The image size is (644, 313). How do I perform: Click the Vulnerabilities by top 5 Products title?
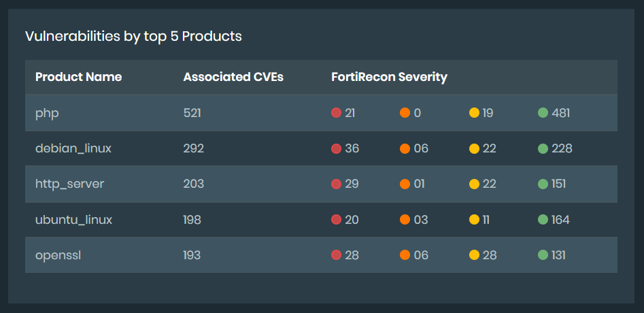[133, 36]
